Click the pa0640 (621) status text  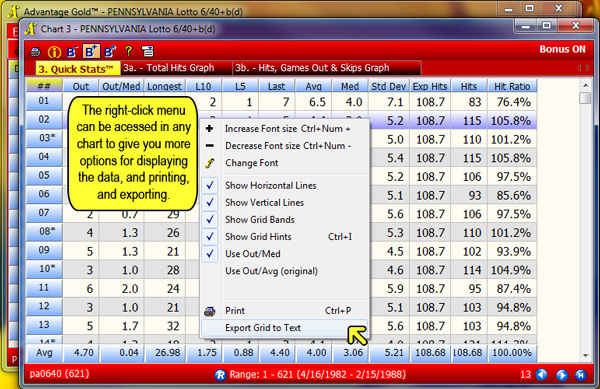click(x=59, y=374)
